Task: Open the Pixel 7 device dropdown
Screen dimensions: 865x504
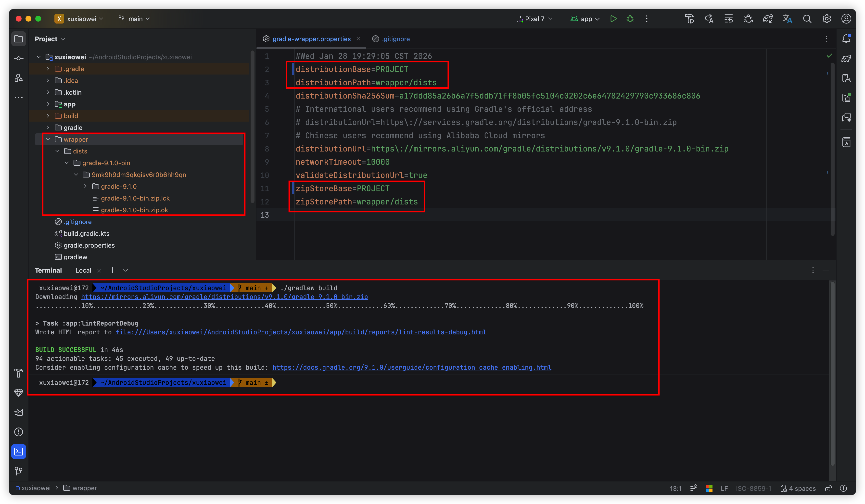Action: (x=534, y=19)
